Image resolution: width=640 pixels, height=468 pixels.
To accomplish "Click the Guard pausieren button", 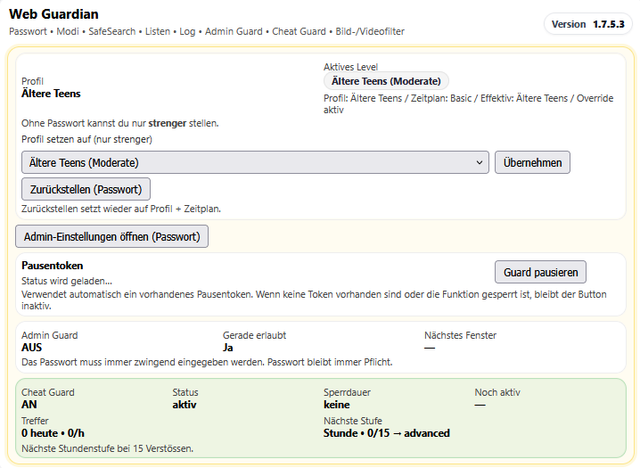I will coord(540,272).
